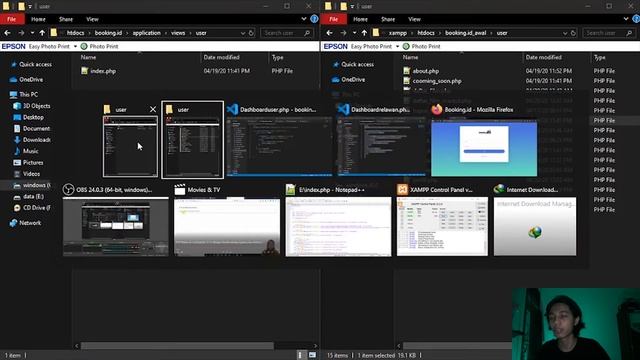Open recent locations dropdown in left Explorer
Image resolution: width=640 pixels, height=360 pixels.
tap(32, 33)
